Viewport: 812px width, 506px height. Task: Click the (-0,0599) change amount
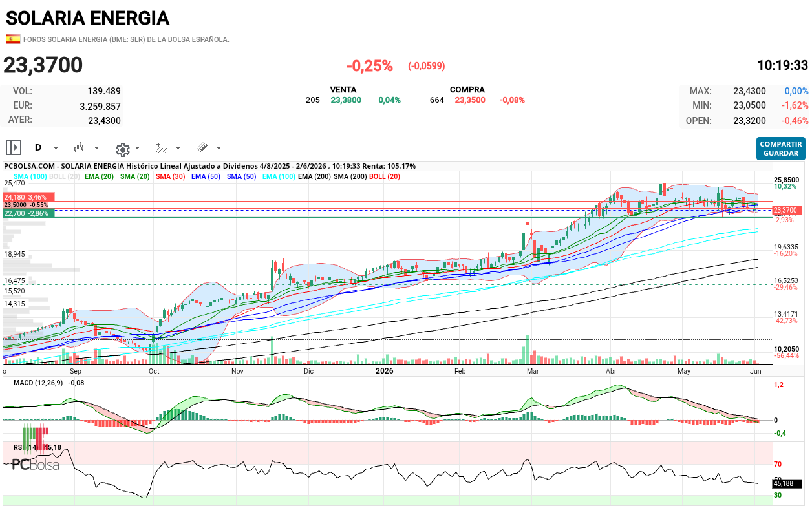point(426,66)
